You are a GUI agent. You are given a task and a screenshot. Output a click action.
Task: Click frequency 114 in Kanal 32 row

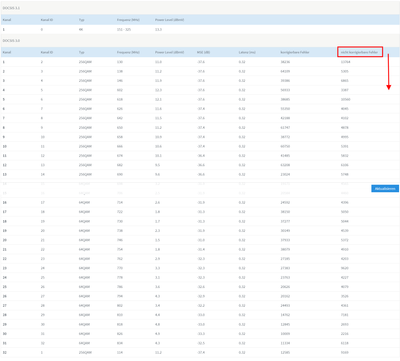120,352
